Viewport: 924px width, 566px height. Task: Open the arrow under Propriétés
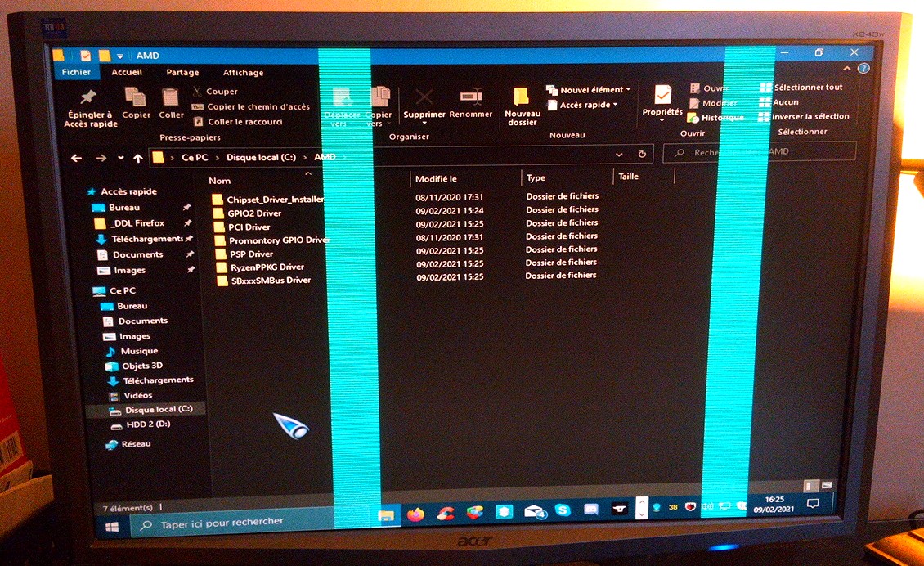662,120
